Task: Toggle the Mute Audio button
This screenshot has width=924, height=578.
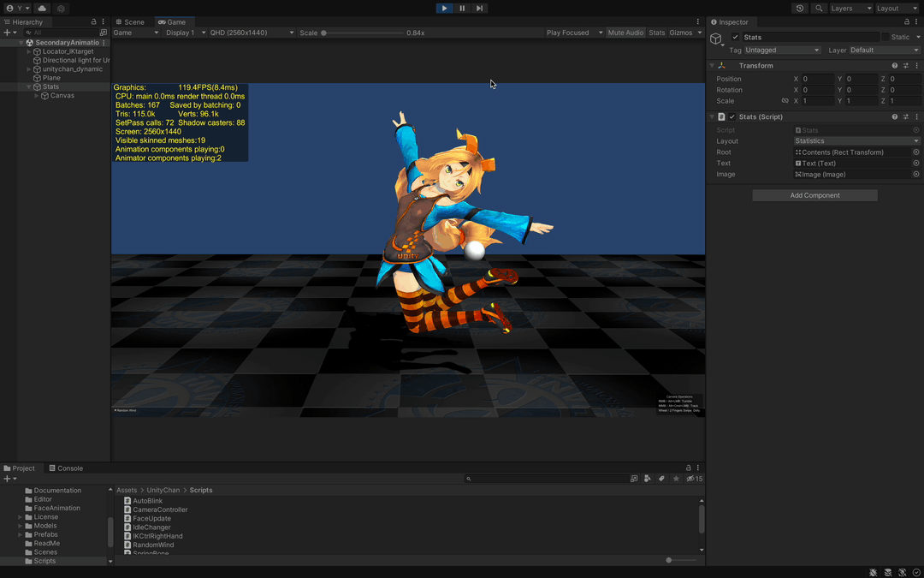Action: click(x=625, y=33)
